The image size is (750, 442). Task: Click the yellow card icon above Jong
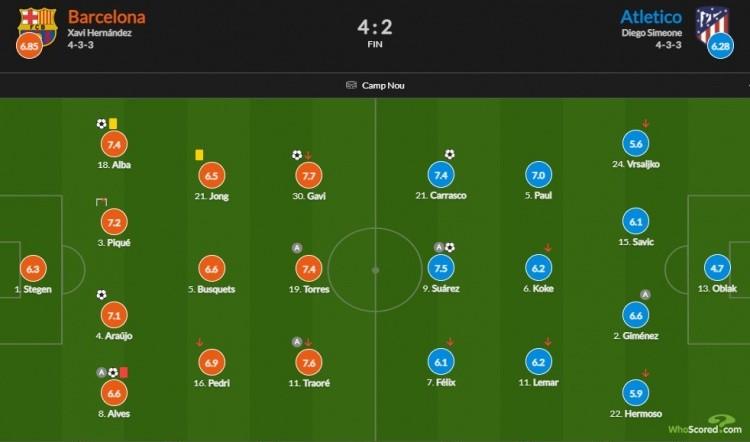pyautogui.click(x=199, y=155)
